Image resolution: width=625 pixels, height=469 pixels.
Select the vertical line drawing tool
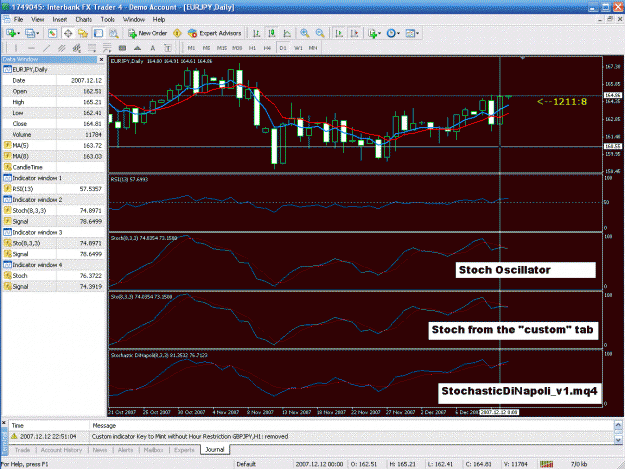click(16, 48)
